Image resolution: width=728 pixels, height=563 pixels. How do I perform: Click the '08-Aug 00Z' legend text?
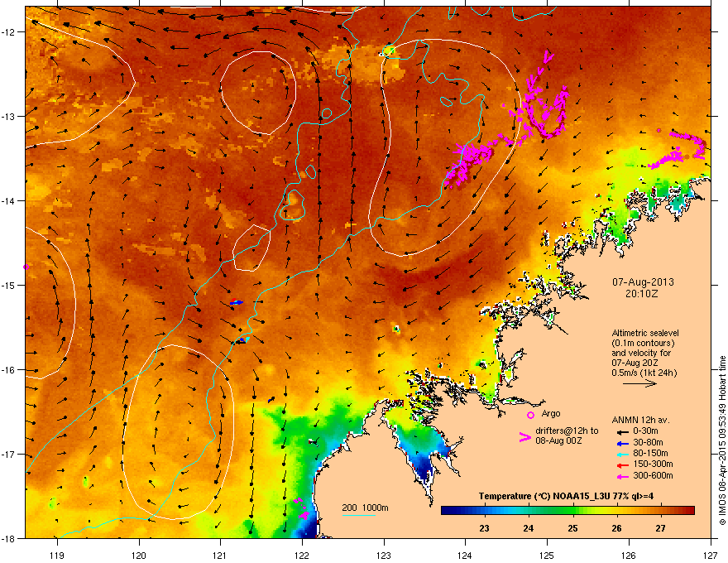[x=558, y=440]
